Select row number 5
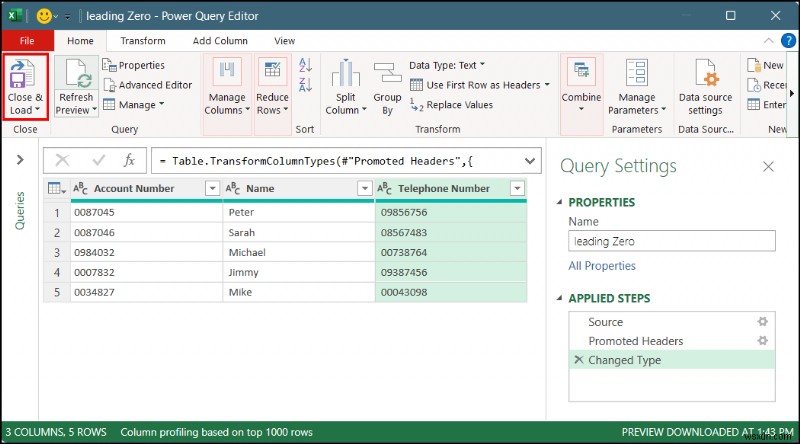The image size is (800, 444). [57, 292]
